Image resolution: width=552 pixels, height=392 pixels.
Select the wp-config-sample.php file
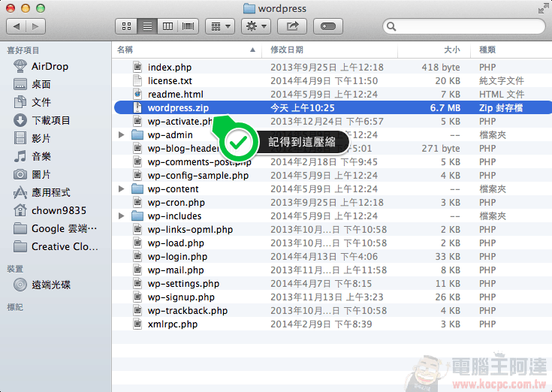click(332, 175)
